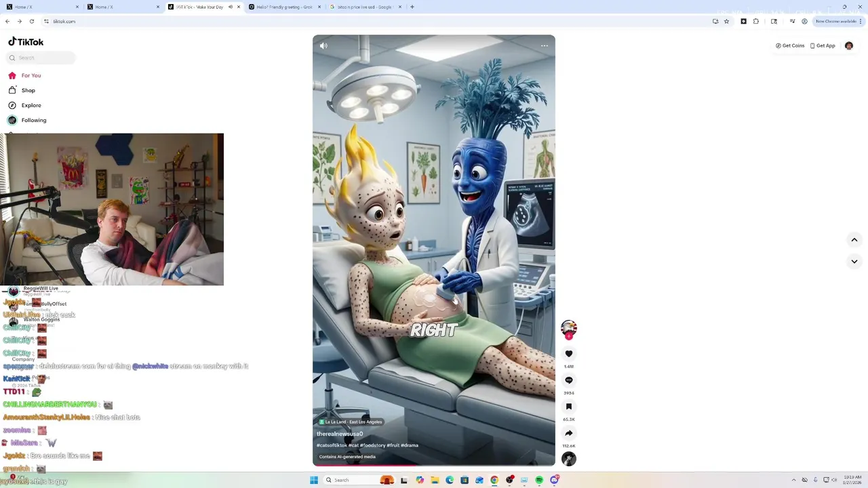This screenshot has height=488, width=868.
Task: Go to the previous video with up chevron
Action: [854, 240]
